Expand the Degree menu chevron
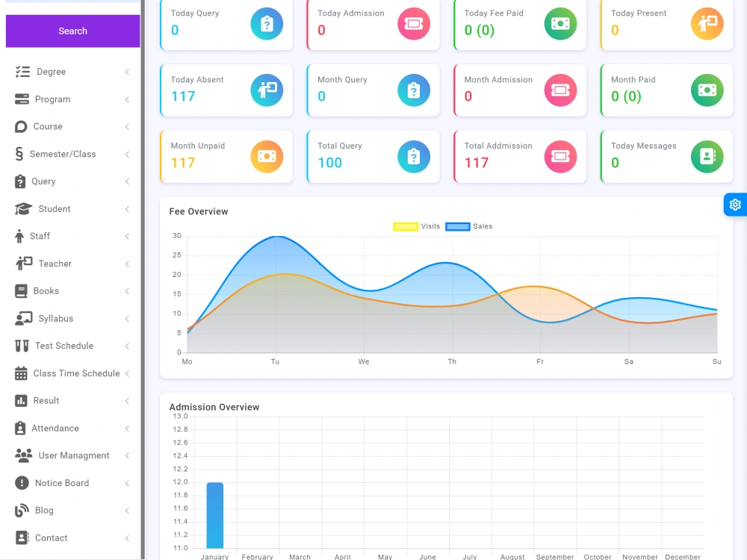Screen dimensions: 747x560 (x=127, y=72)
